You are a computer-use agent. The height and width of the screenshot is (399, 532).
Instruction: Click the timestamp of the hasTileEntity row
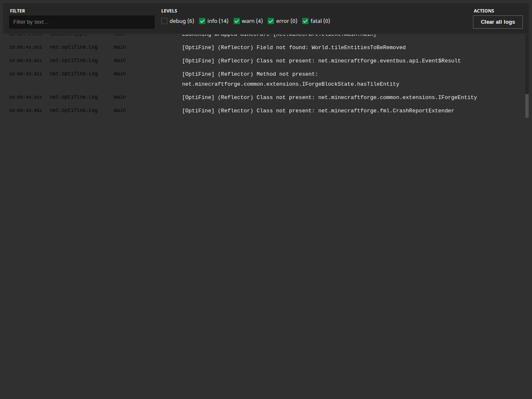(x=25, y=74)
